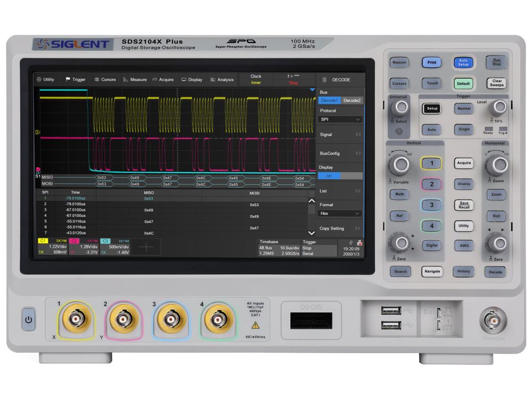Tap the network status icon
The width and height of the screenshot is (532, 399).
359,242
